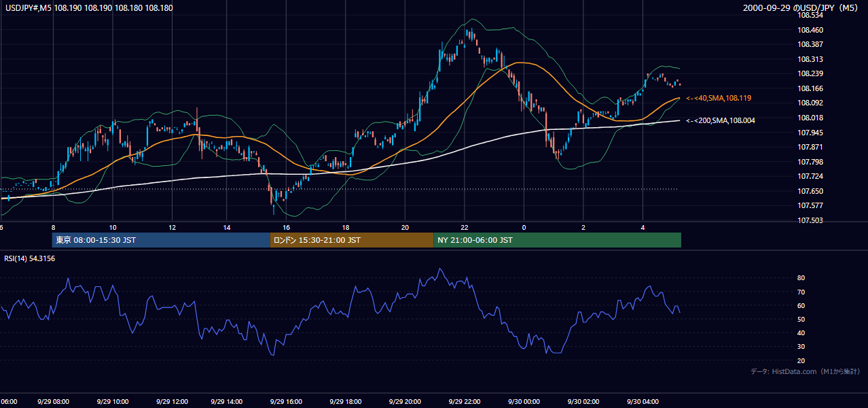Click the HistData.com data source credit
The height and width of the screenshot is (408, 868).
[x=805, y=371]
